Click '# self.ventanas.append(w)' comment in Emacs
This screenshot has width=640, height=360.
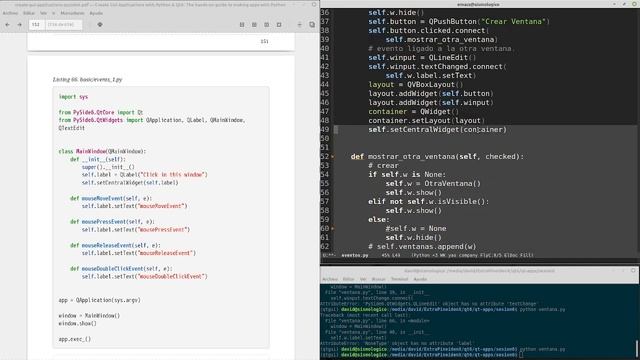(x=422, y=247)
